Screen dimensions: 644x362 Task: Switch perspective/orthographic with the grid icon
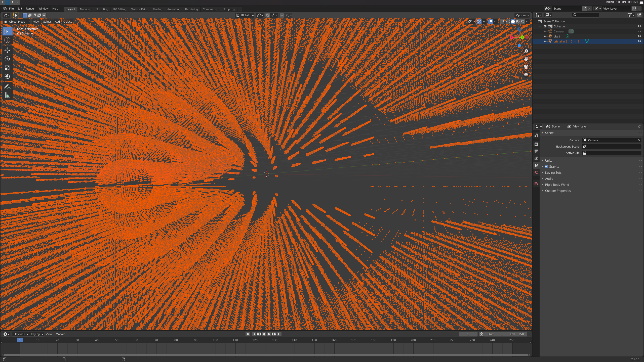pyautogui.click(x=526, y=74)
